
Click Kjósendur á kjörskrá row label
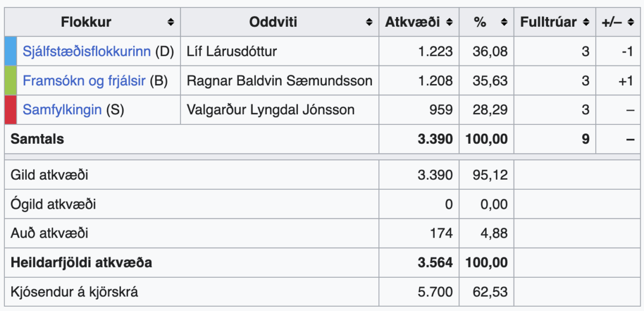tap(74, 292)
